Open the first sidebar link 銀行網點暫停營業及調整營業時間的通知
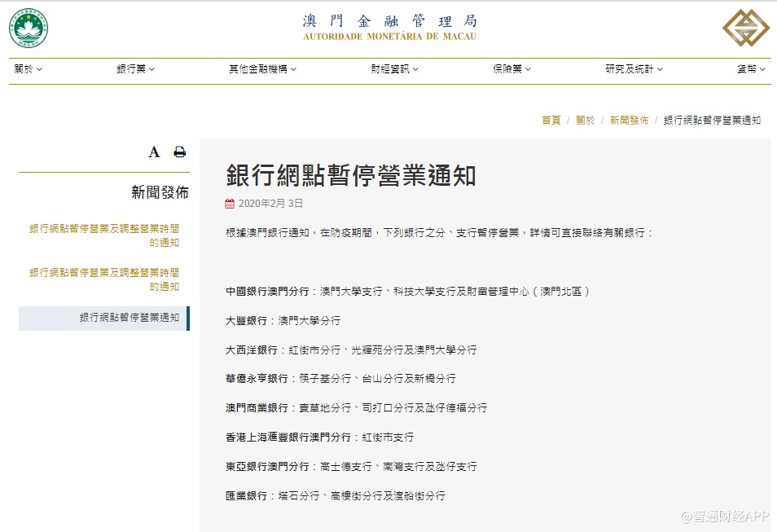This screenshot has height=532, width=777. click(104, 235)
